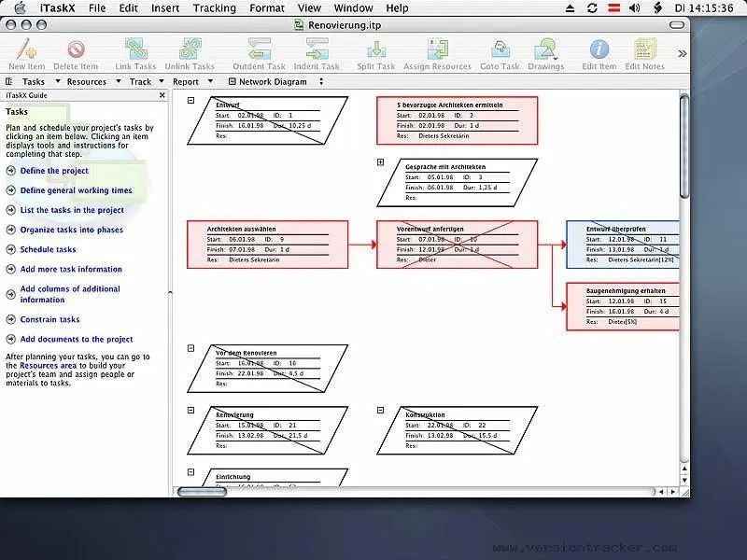Viewport: 747px width, 560px height.
Task: Close the iTaskX Guide panel
Action: click(x=162, y=95)
